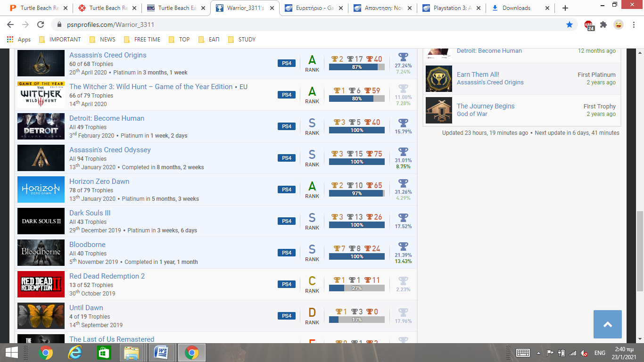Click the platinum trophy icon for Detroit
644x362 pixels.
[x=403, y=123]
